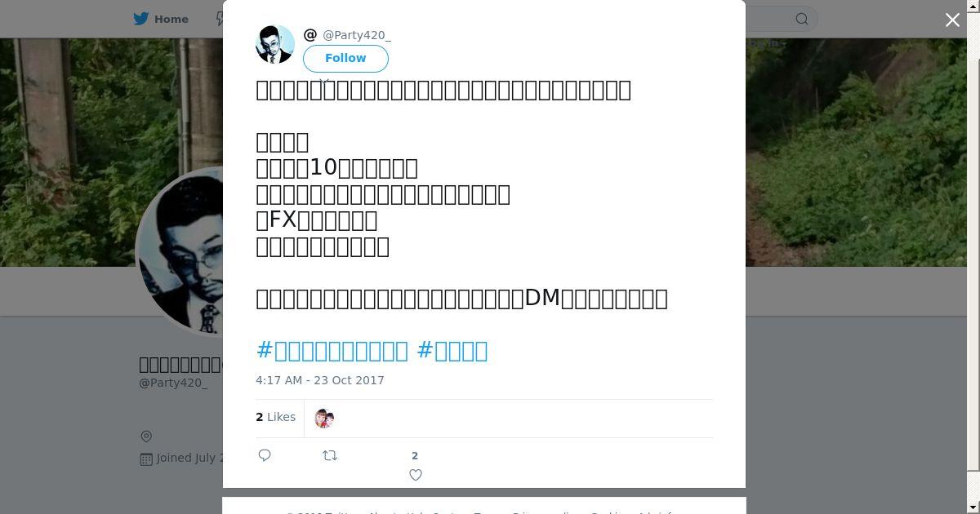Image resolution: width=980 pixels, height=514 pixels.
Task: View the 2 Likes list
Action: click(275, 417)
